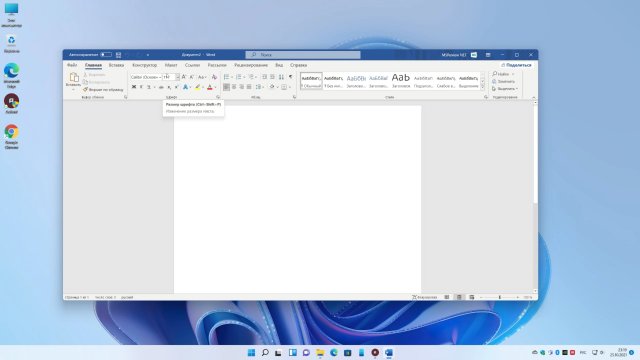Image resolution: width=640 pixels, height=360 pixels.
Task: Open ribbon display options icon in title bar
Action: point(488,55)
